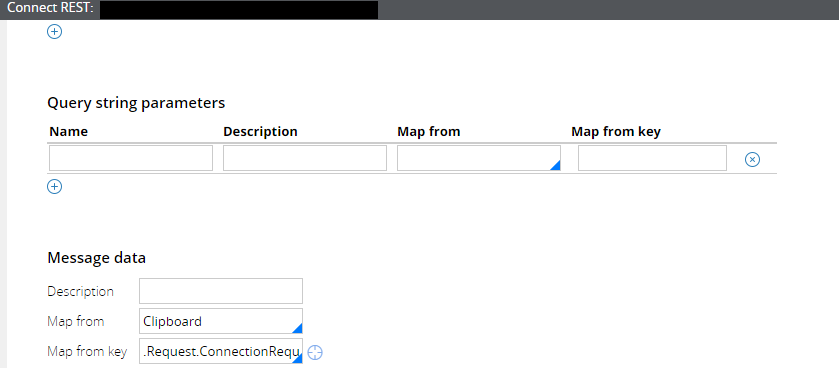This screenshot has height=389, width=839.
Task: Add a new query string parameter row
Action: pos(55,186)
